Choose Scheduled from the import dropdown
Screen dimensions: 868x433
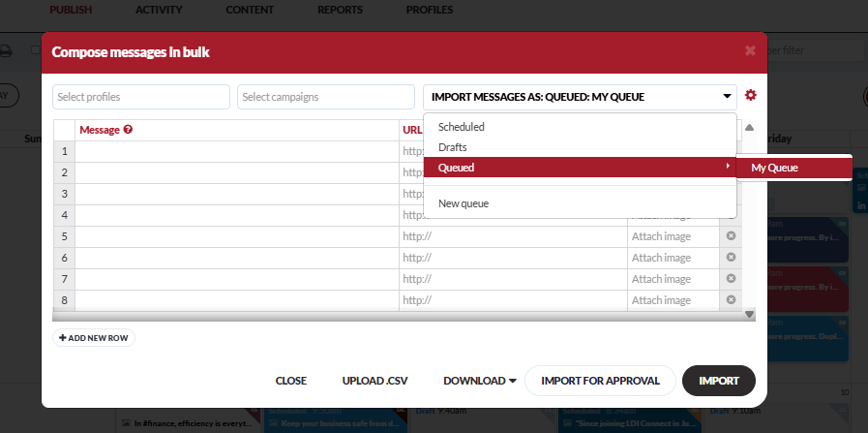(580, 127)
